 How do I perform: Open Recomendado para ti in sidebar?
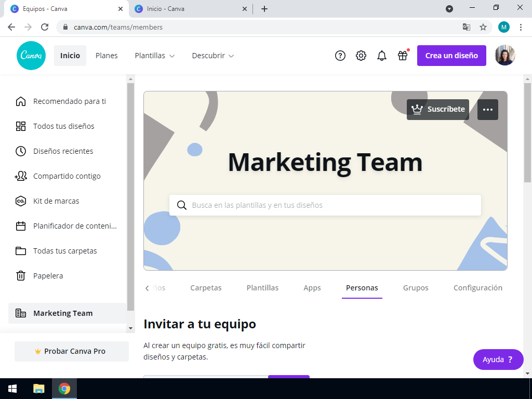pos(70,101)
